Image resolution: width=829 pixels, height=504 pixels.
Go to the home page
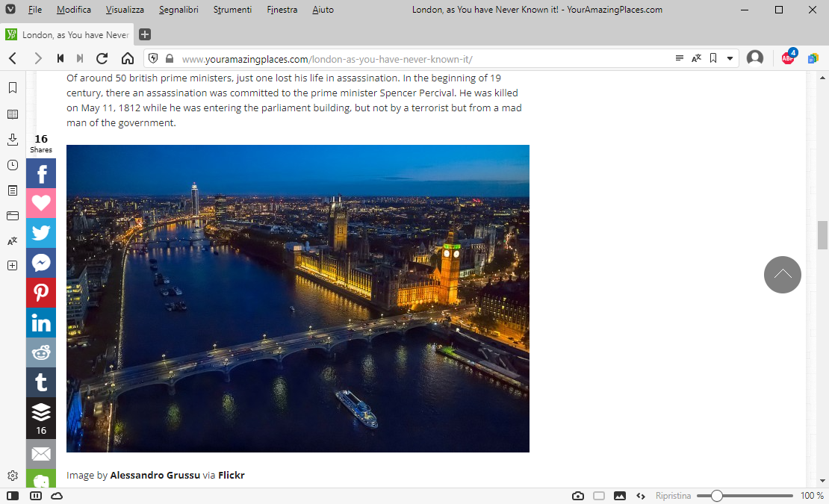(128, 58)
